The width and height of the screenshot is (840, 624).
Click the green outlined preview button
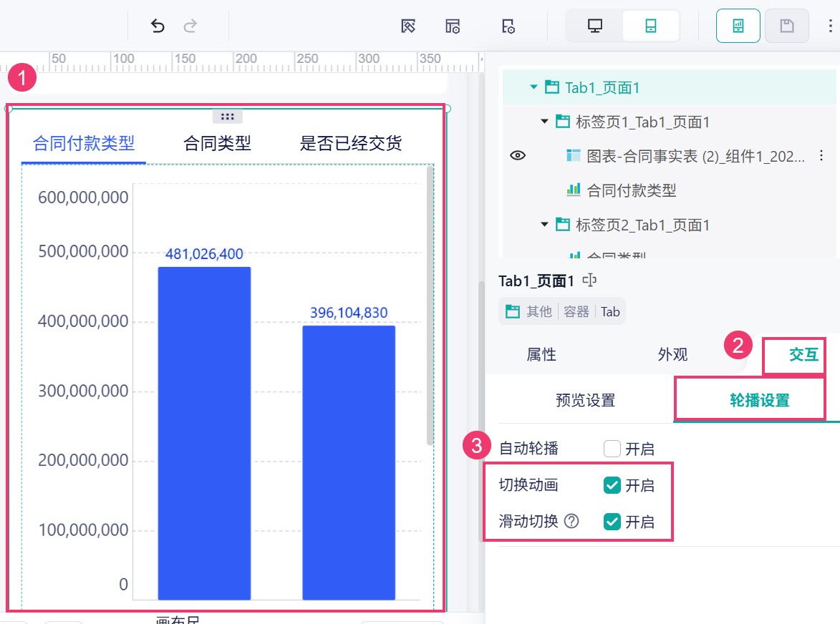coord(738,26)
